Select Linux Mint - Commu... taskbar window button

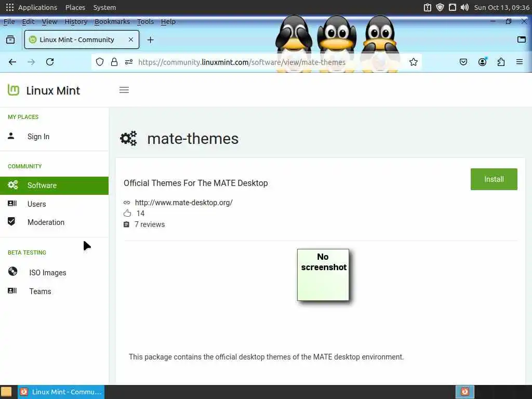click(61, 392)
